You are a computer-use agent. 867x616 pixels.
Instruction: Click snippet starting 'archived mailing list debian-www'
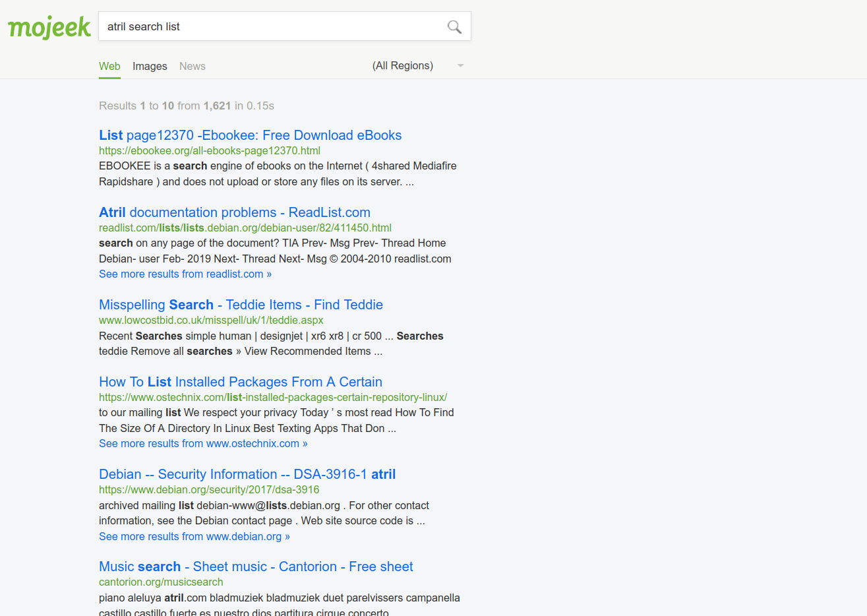pyautogui.click(x=264, y=513)
